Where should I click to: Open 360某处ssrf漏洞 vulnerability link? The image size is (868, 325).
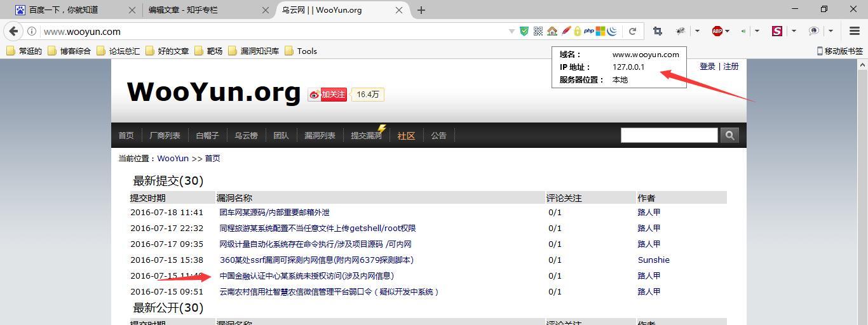(316, 260)
